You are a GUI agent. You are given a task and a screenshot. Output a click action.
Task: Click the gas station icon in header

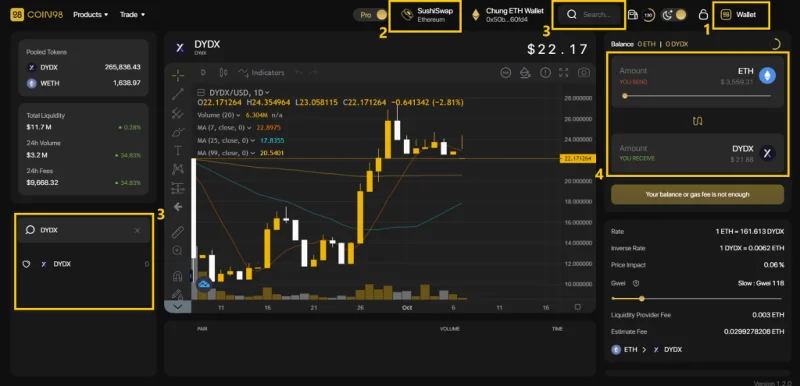pyautogui.click(x=633, y=15)
